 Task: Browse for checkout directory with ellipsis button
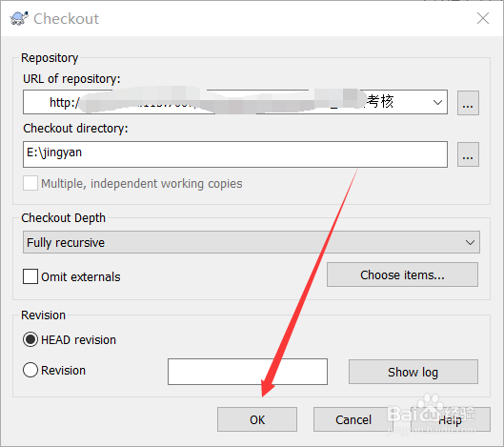point(468,154)
